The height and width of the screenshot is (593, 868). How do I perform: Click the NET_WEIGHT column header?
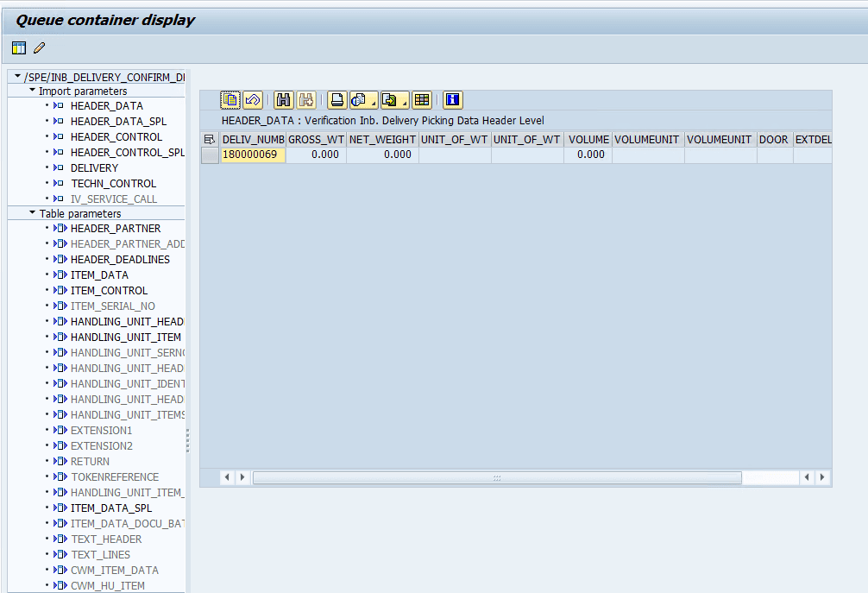382,140
